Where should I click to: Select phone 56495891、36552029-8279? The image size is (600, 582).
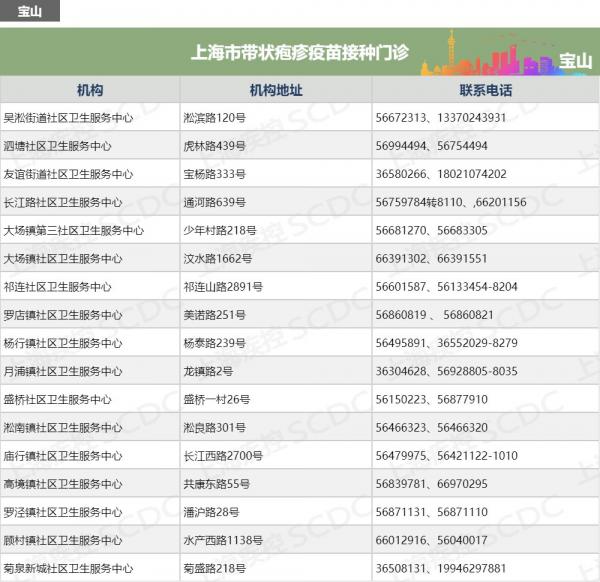point(446,343)
